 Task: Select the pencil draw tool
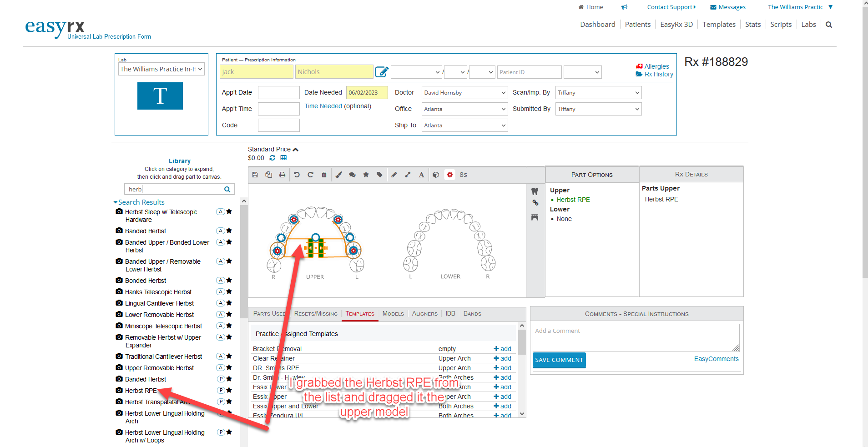tap(394, 175)
